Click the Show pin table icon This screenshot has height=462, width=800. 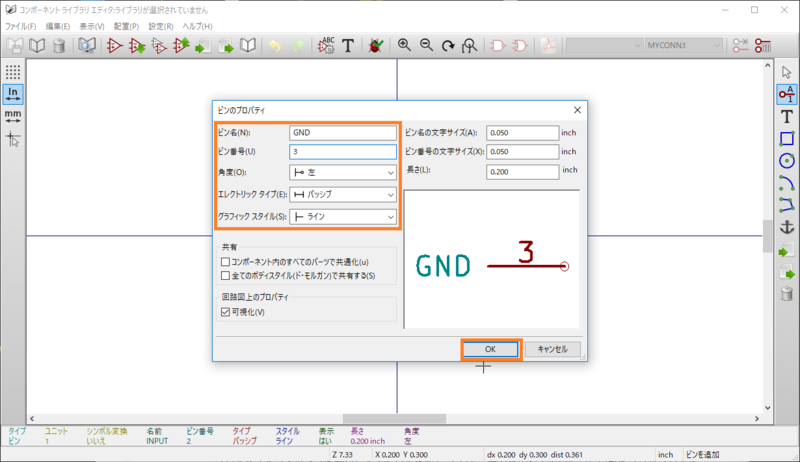[762, 45]
